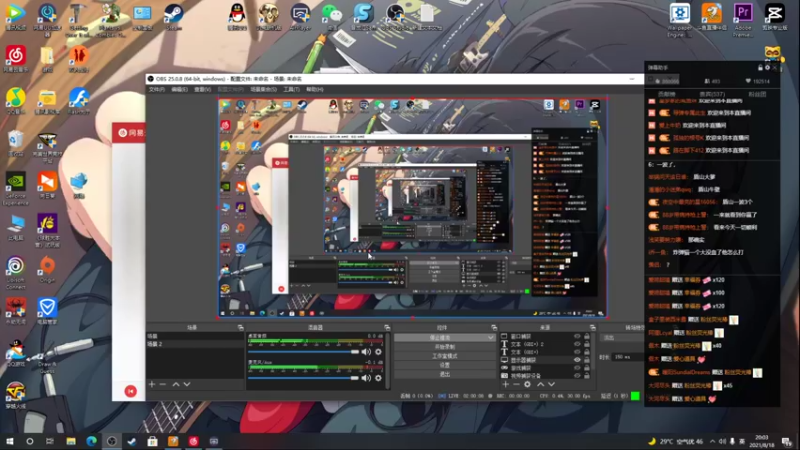Mute the 麦克风/Aux speaker icon

pyautogui.click(x=366, y=378)
